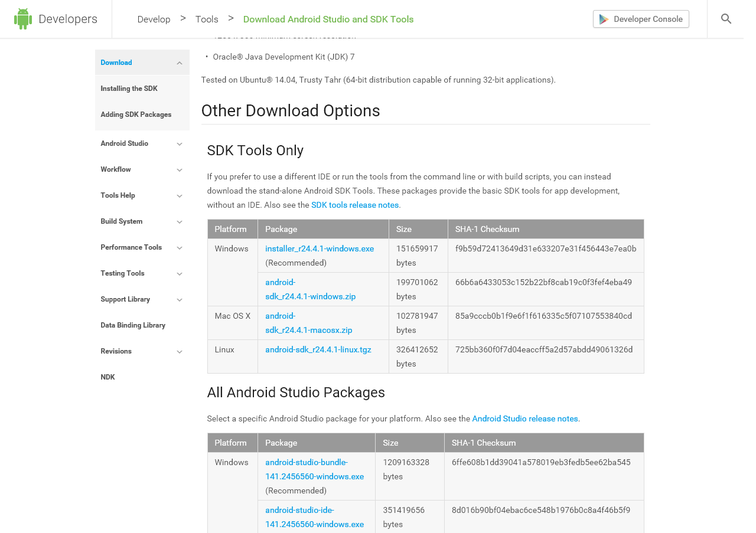Expand the Workflow sidebar section
This screenshot has height=533, width=756.
coord(180,169)
